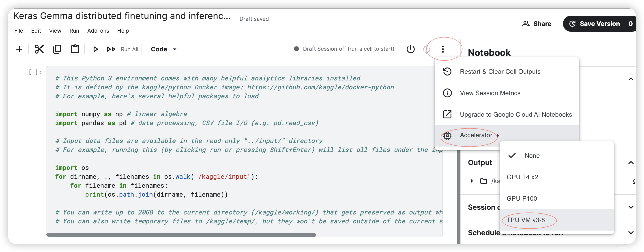644x252 pixels.
Task: Click the Share button
Action: tap(537, 24)
